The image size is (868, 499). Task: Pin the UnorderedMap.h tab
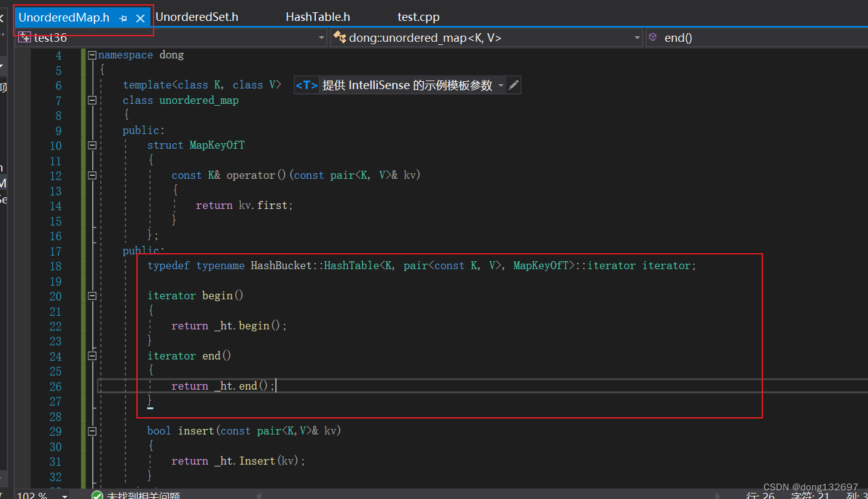click(123, 18)
